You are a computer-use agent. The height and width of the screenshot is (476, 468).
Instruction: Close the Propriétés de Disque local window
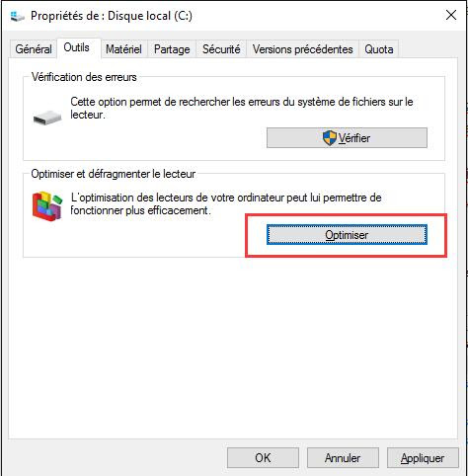(x=451, y=15)
